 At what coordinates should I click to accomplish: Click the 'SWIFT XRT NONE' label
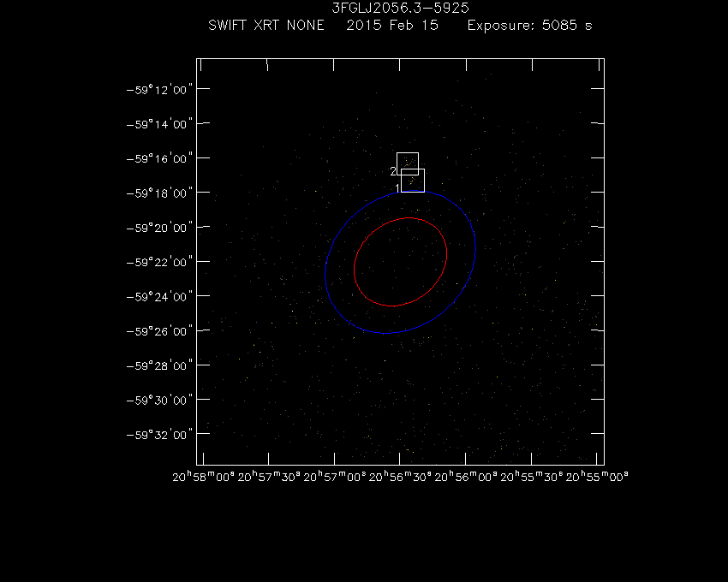click(x=266, y=25)
